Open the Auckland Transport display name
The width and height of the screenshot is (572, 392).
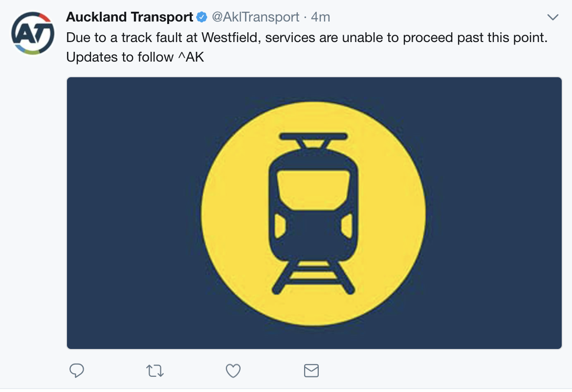[130, 17]
